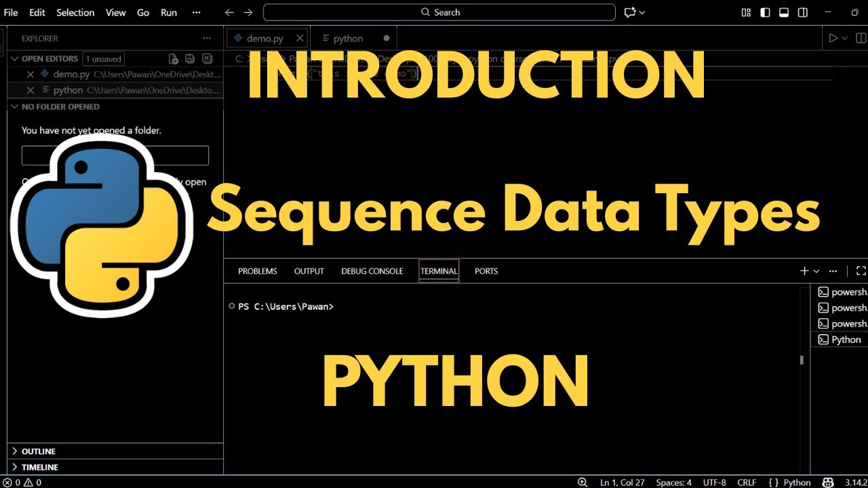The width and height of the screenshot is (868, 488).
Task: Change indentation via Spaces: 4
Action: coord(673,483)
